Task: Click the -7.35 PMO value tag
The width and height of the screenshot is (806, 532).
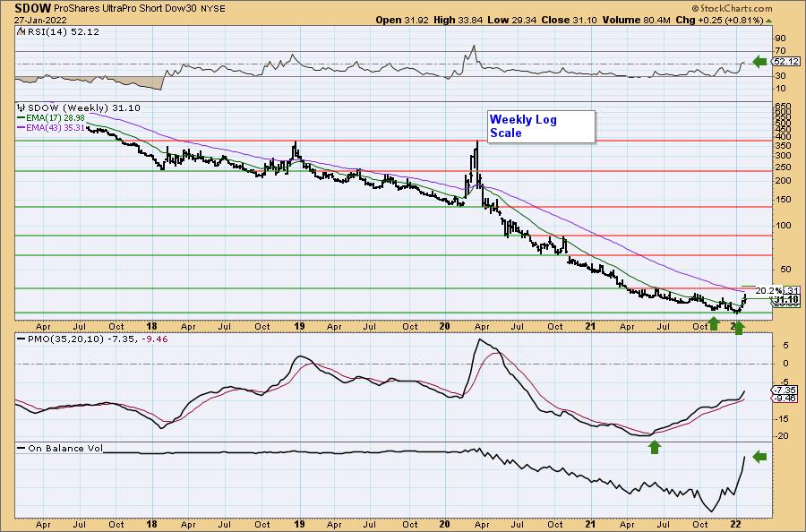Action: [786, 390]
